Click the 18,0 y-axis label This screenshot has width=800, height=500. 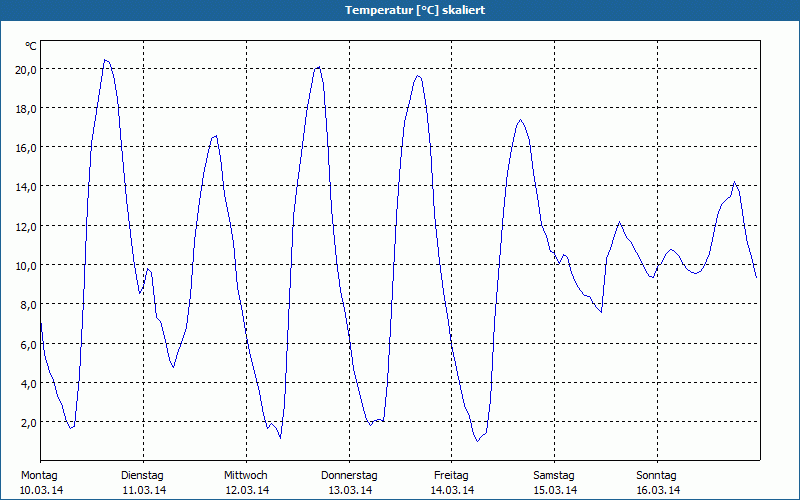[x=26, y=109]
